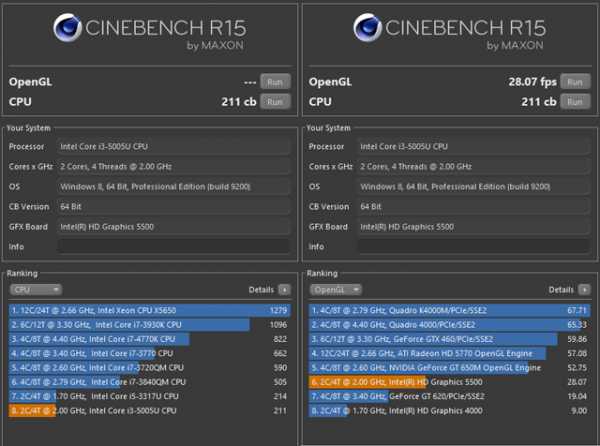600x446 pixels.
Task: Select the Intel Xeon CPU X5650 ranking row
Action: [x=149, y=310]
